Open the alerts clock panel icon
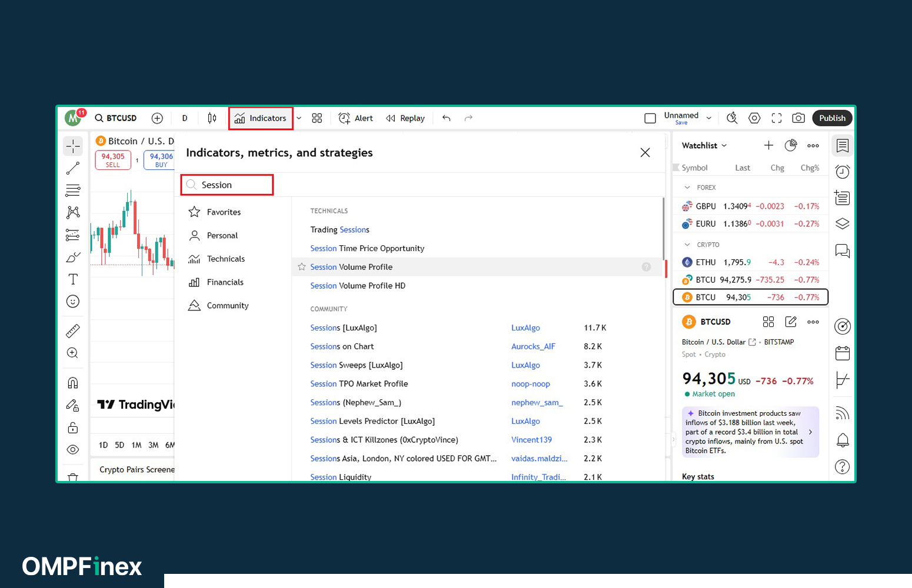The width and height of the screenshot is (912, 588). (x=843, y=172)
